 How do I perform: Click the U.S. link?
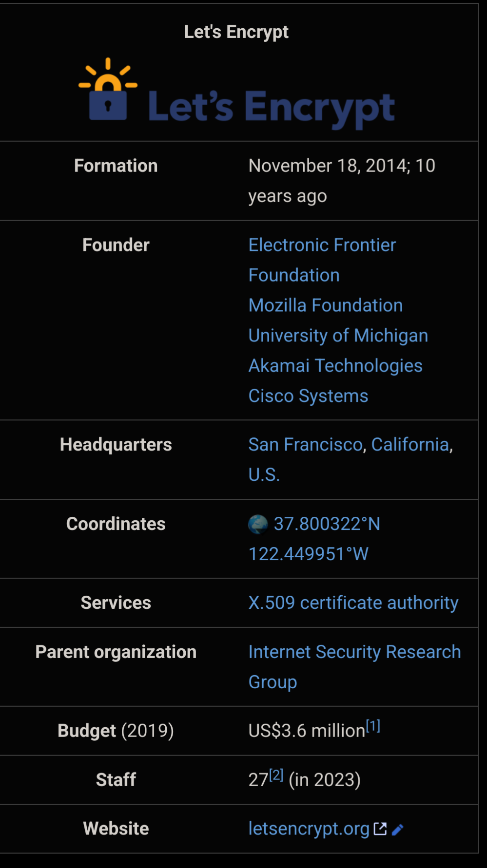[x=264, y=475]
